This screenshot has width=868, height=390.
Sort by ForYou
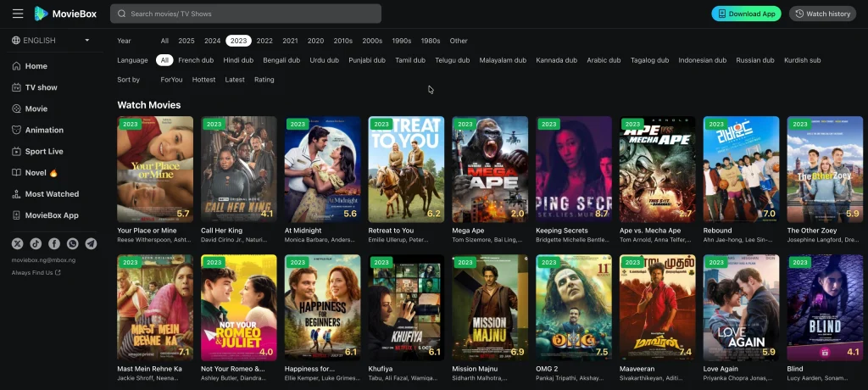[x=171, y=80]
